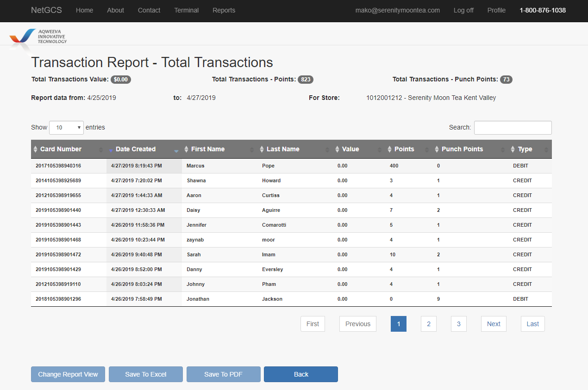Sort table by Last Name header

point(282,149)
